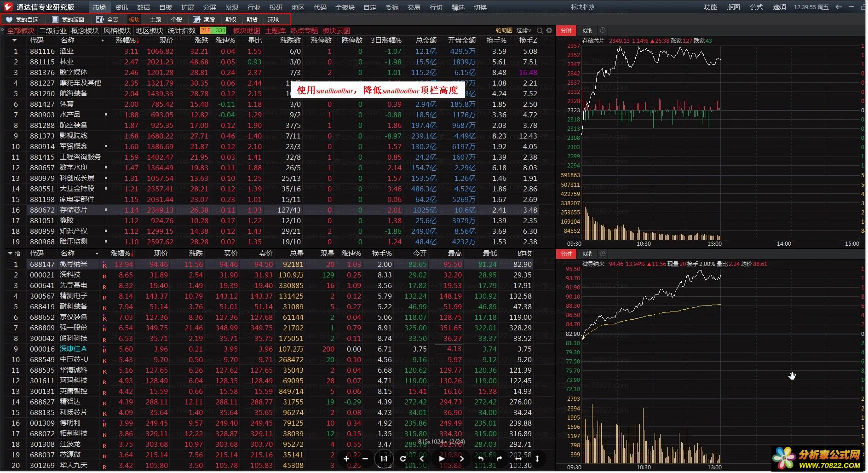The image size is (868, 473).
Task: Select the 存储芯片 row in sector list
Action: pos(74,210)
